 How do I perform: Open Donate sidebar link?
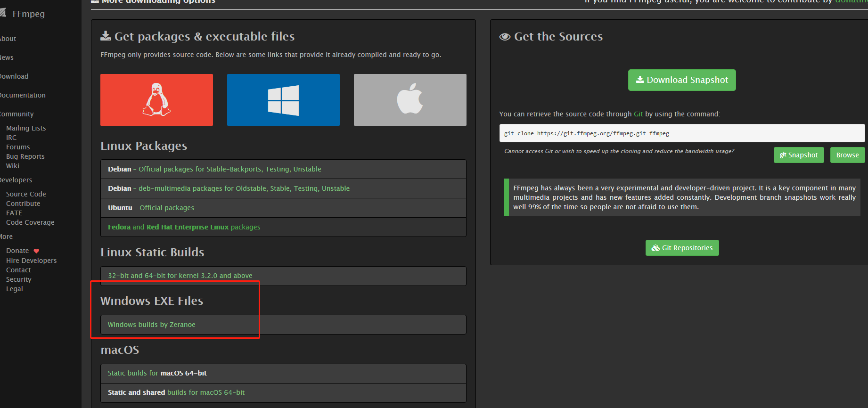pyautogui.click(x=17, y=251)
